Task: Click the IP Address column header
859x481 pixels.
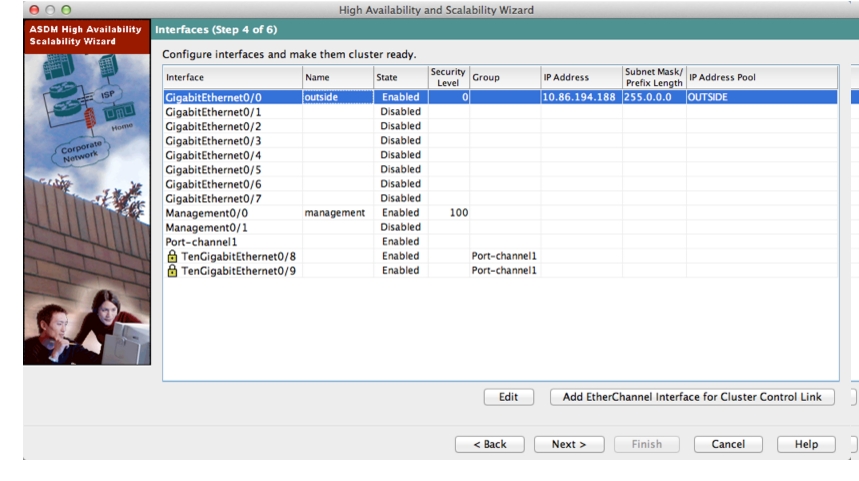Action: [x=582, y=77]
